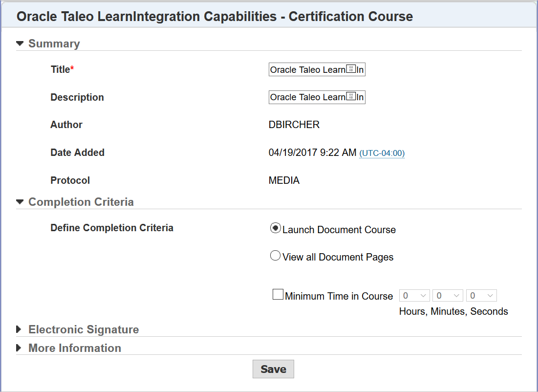This screenshot has width=538, height=392.
Task: Click the Save button
Action: pos(273,369)
